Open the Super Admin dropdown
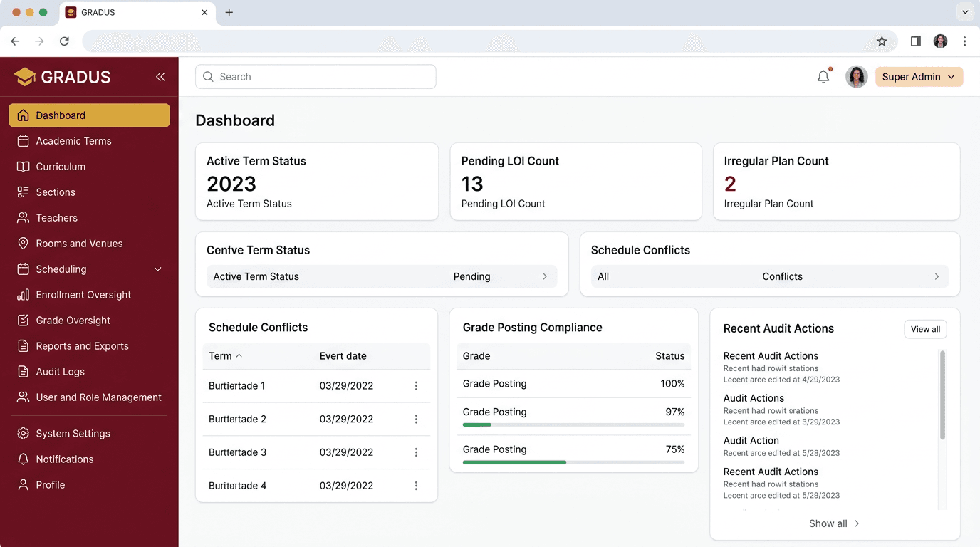980x547 pixels. (x=919, y=76)
